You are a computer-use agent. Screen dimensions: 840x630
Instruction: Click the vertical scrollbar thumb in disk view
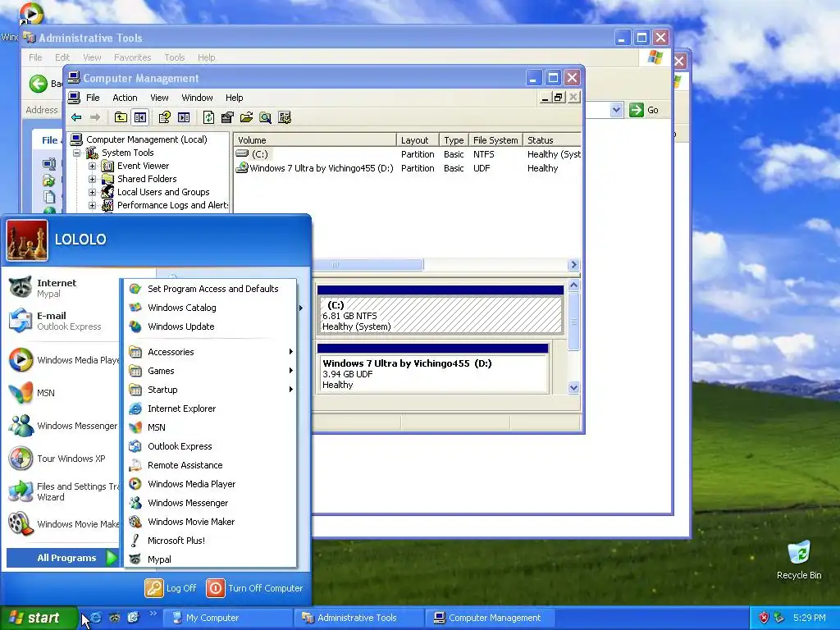573,322
